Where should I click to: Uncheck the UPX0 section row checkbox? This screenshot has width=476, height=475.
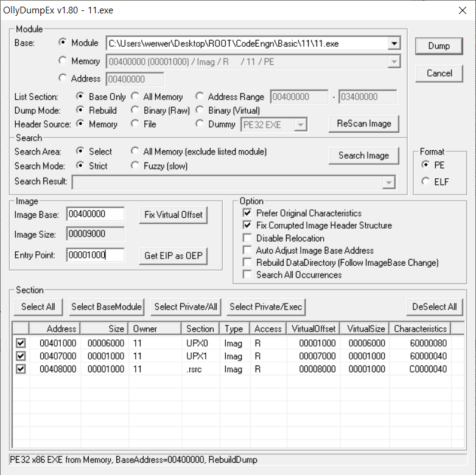pos(21,343)
